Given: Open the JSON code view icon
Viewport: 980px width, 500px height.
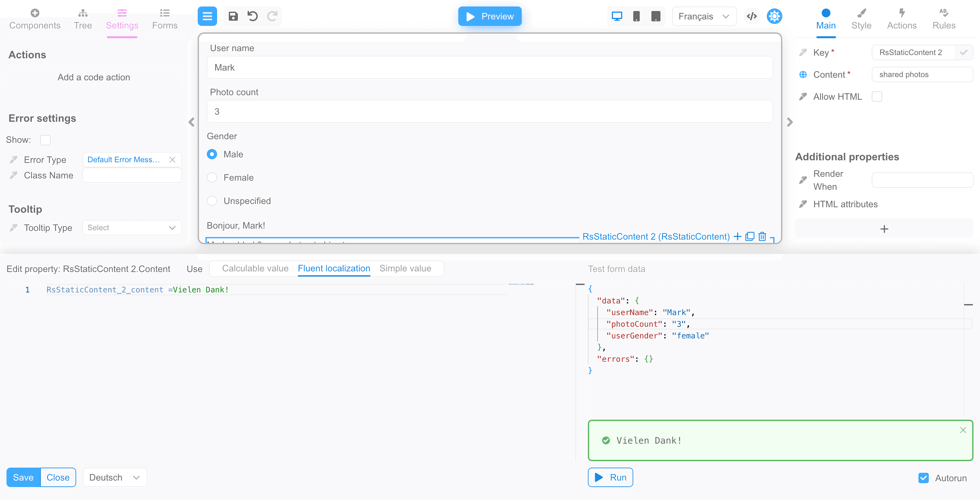Looking at the screenshot, I should pos(752,16).
